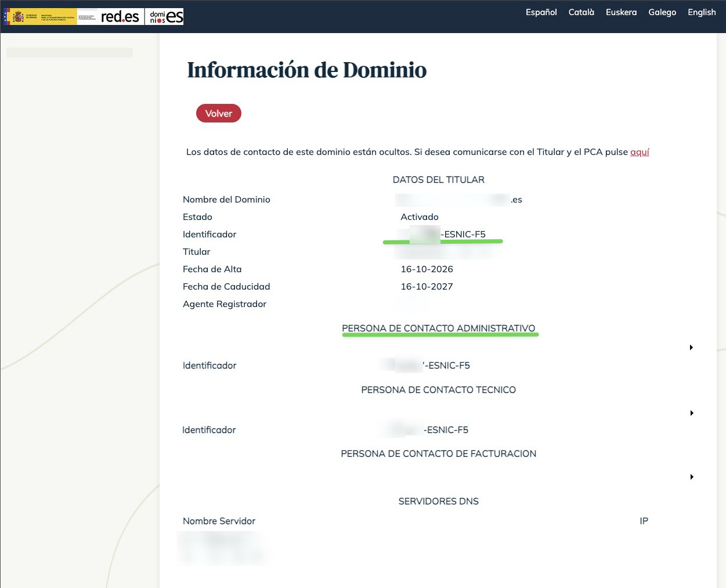Screen dimensions: 726x588
Task: Expand the Persona de Contacto Administrativo arrow
Action: (691, 347)
